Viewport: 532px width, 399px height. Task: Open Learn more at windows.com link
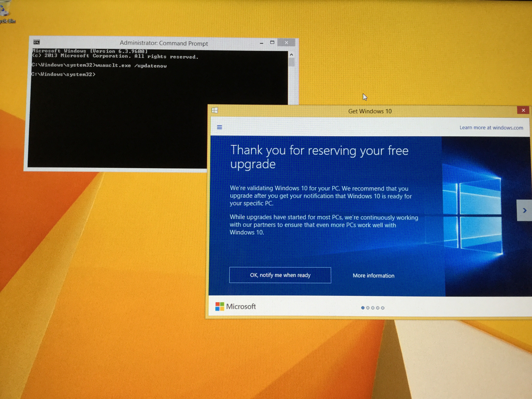pos(491,128)
